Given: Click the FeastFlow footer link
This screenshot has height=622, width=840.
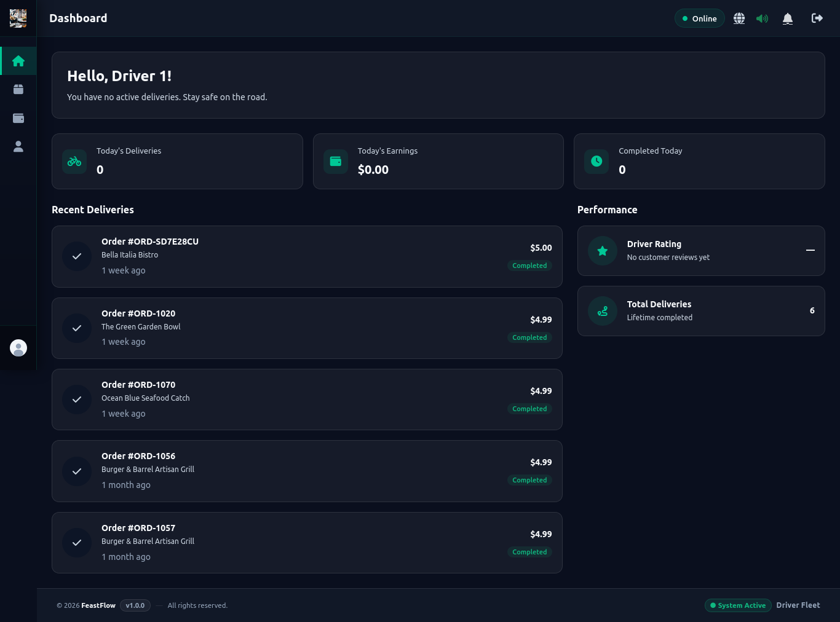Looking at the screenshot, I should pyautogui.click(x=98, y=605).
